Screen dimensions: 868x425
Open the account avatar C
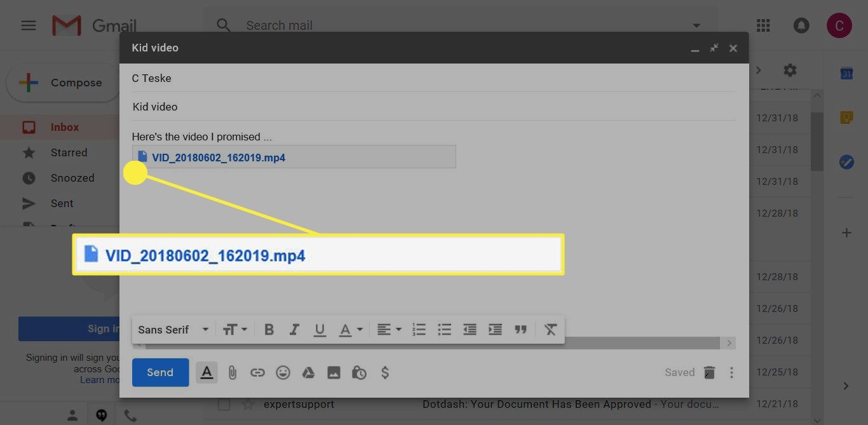[x=839, y=25]
